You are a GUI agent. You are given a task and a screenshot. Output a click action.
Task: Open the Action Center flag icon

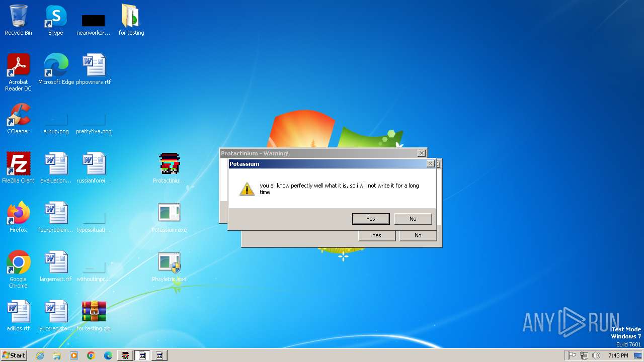click(572, 355)
